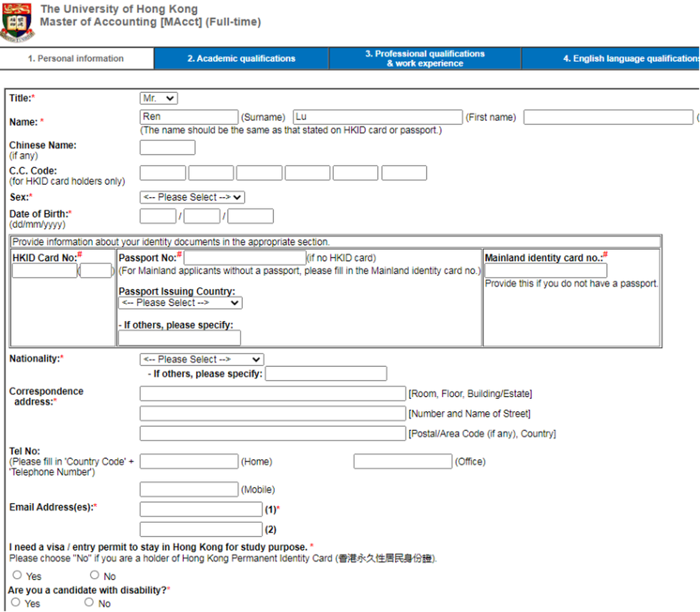The height and width of the screenshot is (612, 700).
Task: Go to English language qualifications tab
Action: coord(611,58)
